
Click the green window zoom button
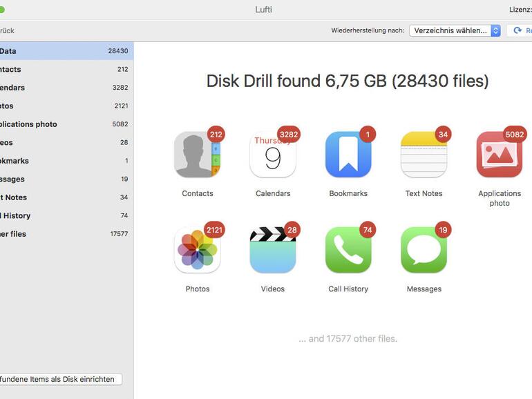pos(1,10)
